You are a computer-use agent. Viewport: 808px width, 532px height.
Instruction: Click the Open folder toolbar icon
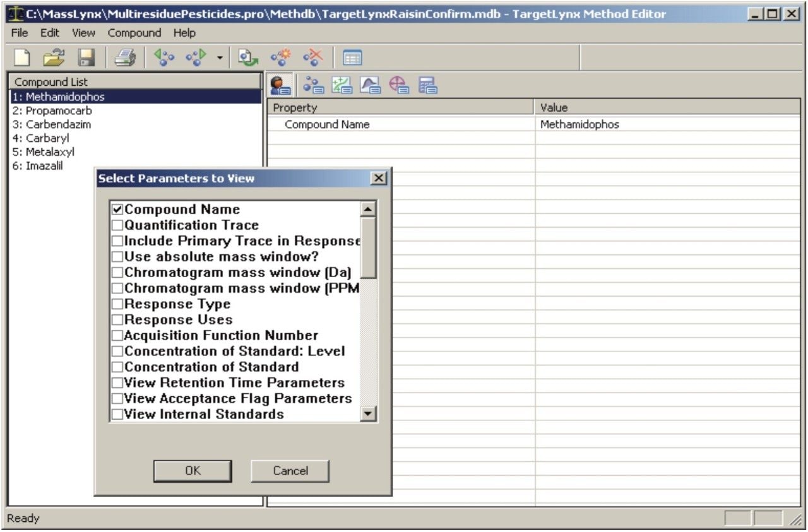[x=54, y=58]
